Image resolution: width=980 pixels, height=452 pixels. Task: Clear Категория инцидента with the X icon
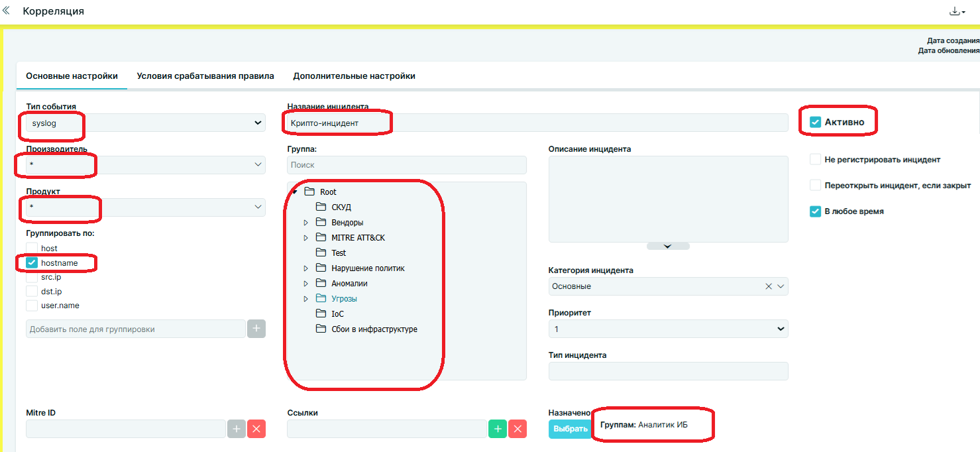click(769, 286)
